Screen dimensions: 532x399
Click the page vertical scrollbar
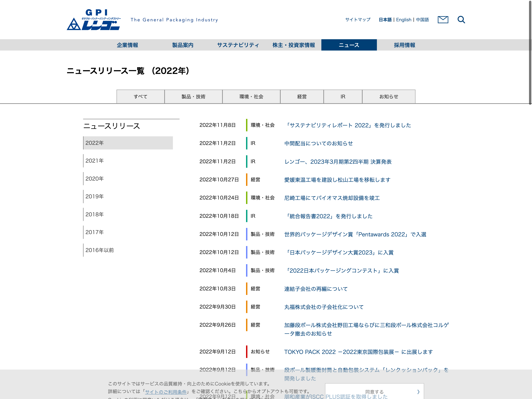(530, 53)
